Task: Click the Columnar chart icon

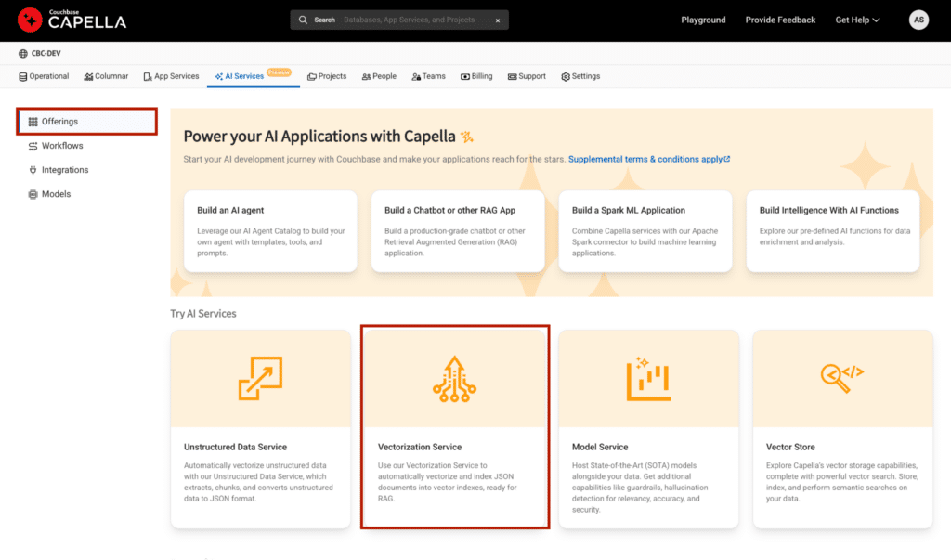Action: coord(88,77)
